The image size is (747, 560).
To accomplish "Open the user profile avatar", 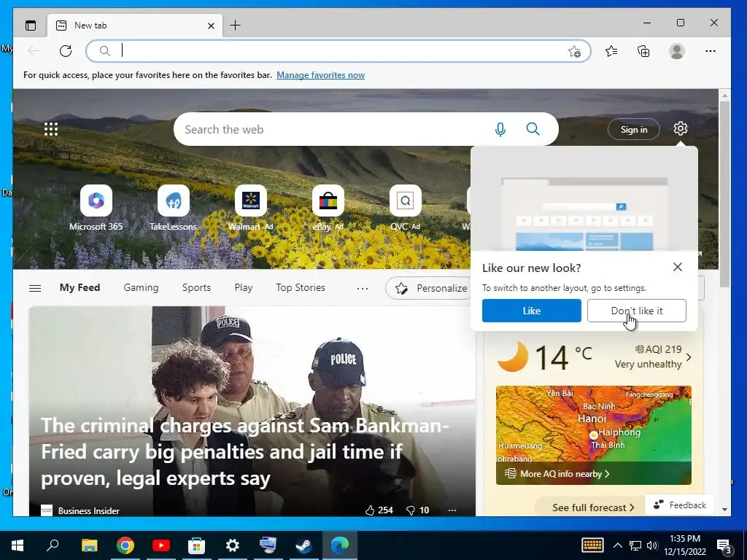I will coord(677,51).
